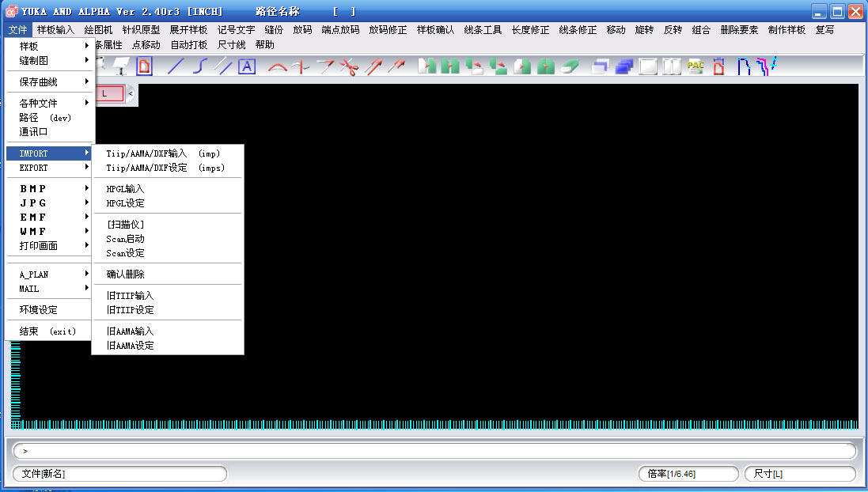Choose Tiip/AAMA/DXF输入 (imp) from submenu
Screen dimensions: 868x492
tap(168, 153)
